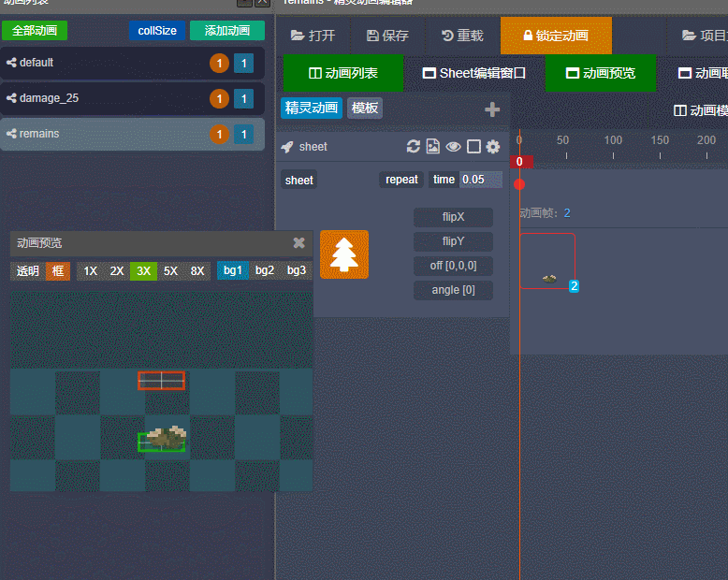Click the plus icon to add an item

(492, 109)
